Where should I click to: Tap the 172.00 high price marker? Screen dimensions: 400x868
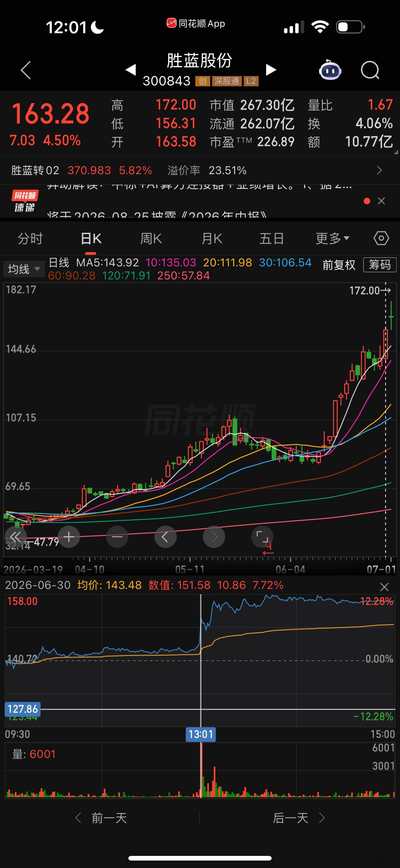coord(370,291)
